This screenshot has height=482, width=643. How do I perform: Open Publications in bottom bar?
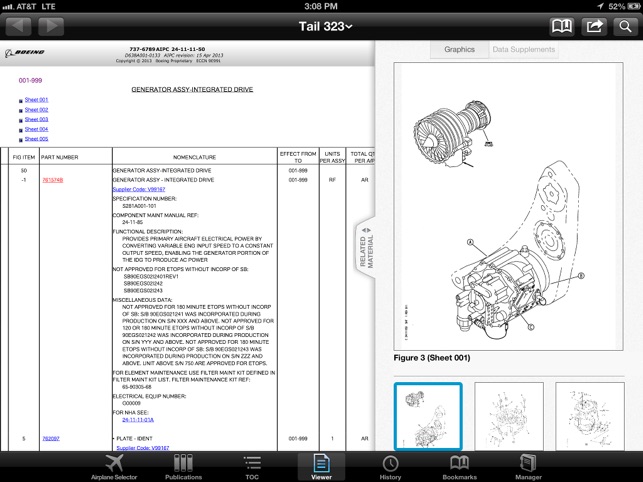pos(183,467)
